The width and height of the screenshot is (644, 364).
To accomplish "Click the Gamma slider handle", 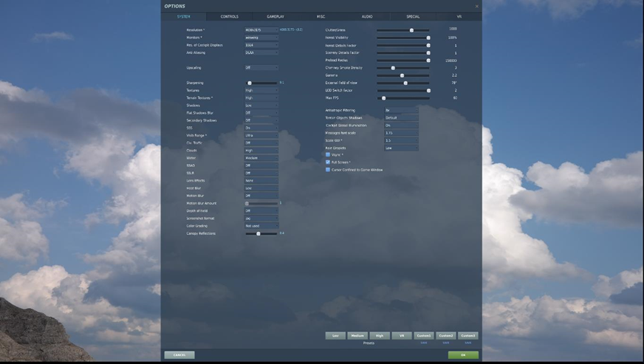I will [402, 75].
